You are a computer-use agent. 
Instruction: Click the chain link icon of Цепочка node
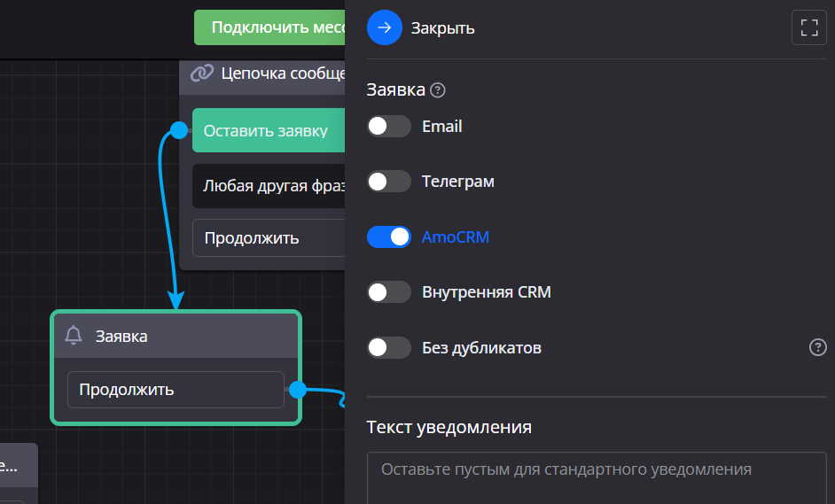click(202, 73)
